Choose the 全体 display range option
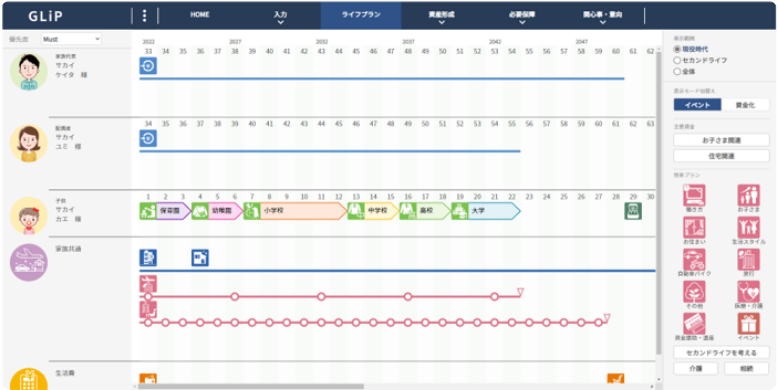The height and width of the screenshot is (390, 778). click(677, 71)
